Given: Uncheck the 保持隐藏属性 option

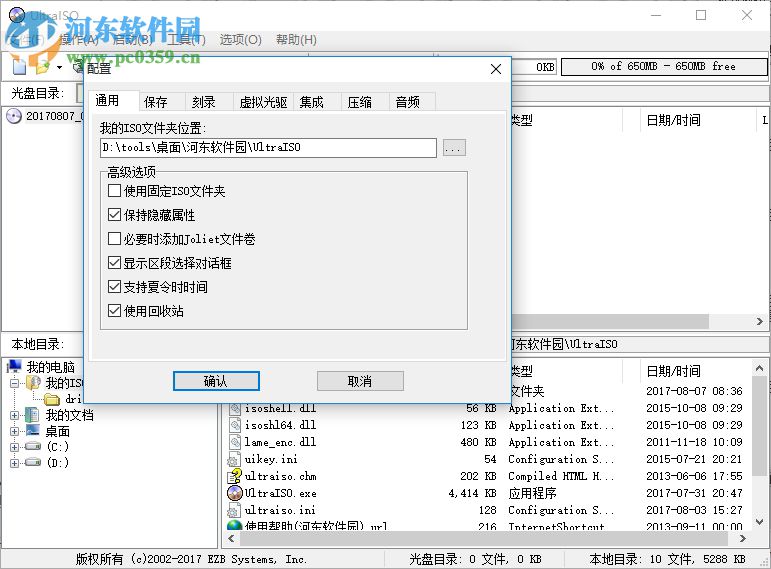Looking at the screenshot, I should 114,214.
